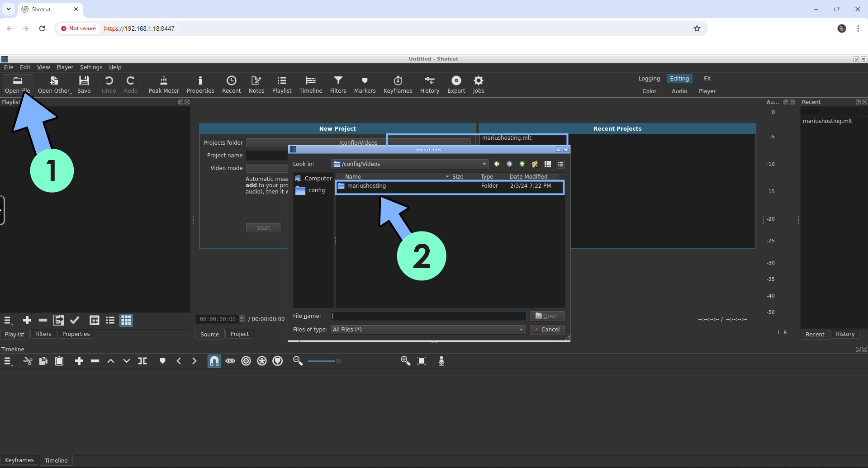Select the Project tab
Viewport: 868px width, 468px height.
[x=239, y=334]
